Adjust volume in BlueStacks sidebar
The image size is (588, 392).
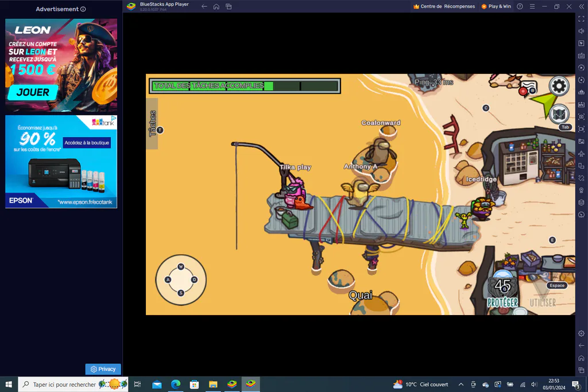[x=581, y=31]
